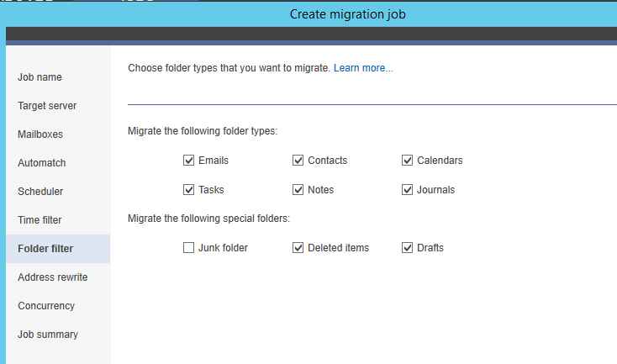Switch to the Mailboxes step

(40, 135)
